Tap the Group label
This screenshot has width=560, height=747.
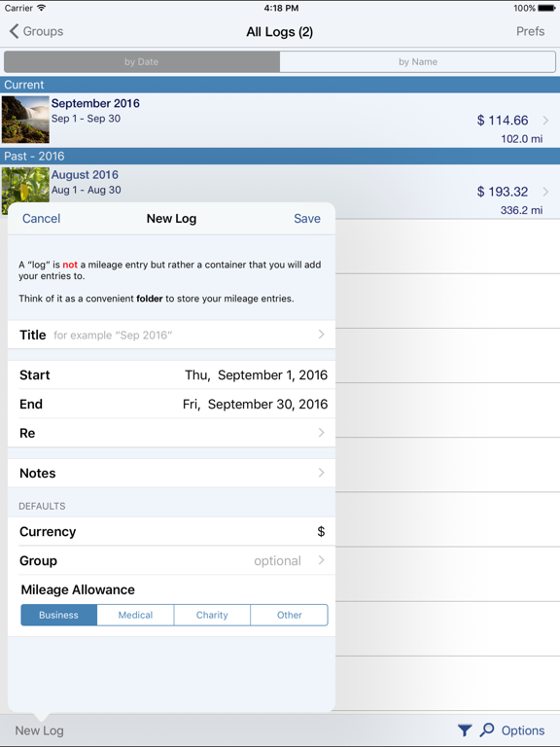(38, 560)
